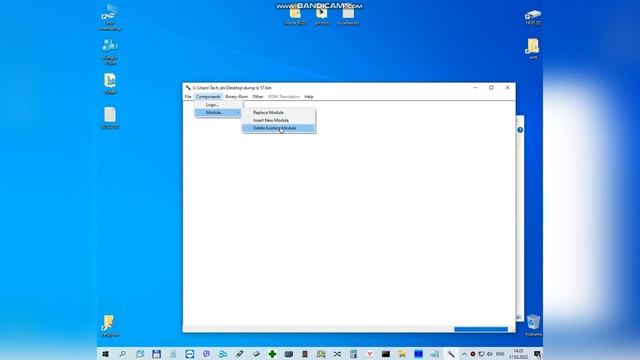Viewport: 640px width, 360px height.
Task: Click the wrench icon in title bar
Action: [188, 88]
